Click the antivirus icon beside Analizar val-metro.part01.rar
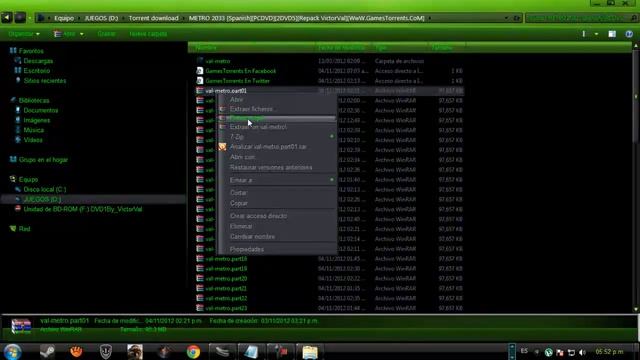The image size is (640, 360). 222,147
